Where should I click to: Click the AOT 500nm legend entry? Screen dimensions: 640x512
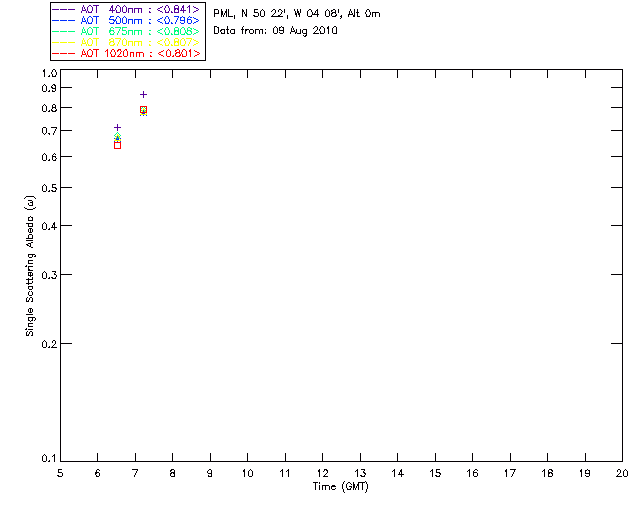pos(126,20)
